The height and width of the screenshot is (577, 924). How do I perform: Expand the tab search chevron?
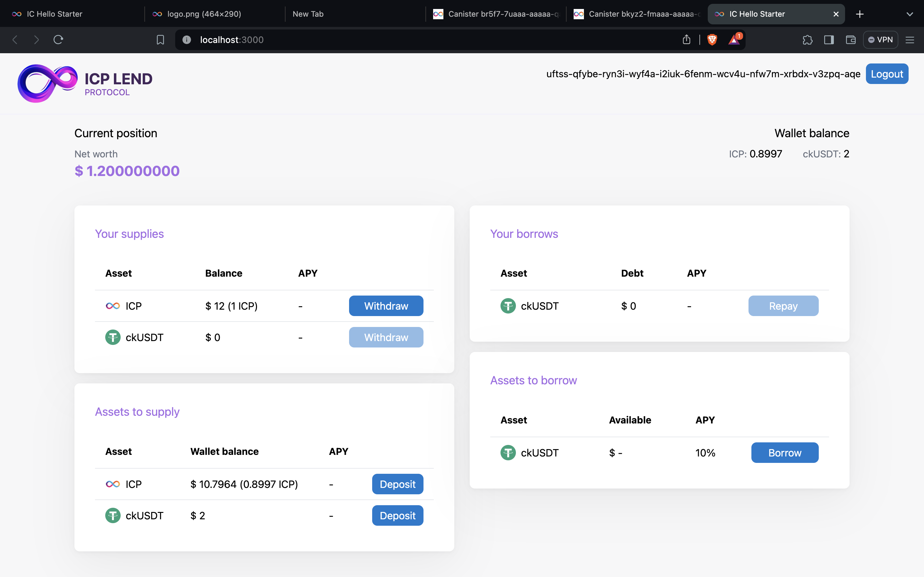pos(910,14)
